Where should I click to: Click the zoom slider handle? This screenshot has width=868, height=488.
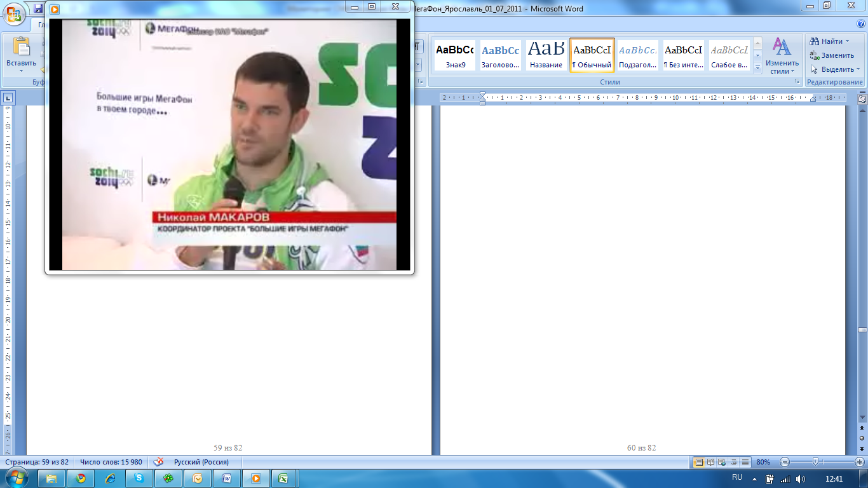[x=815, y=462]
